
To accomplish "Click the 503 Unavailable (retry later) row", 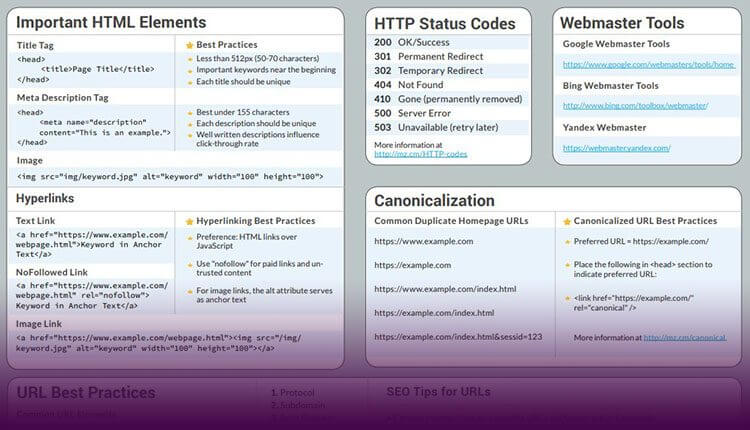I will (448, 128).
